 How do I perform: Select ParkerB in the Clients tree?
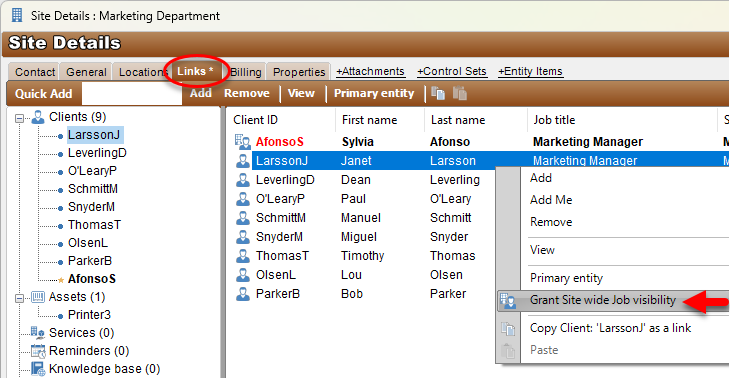(x=90, y=261)
